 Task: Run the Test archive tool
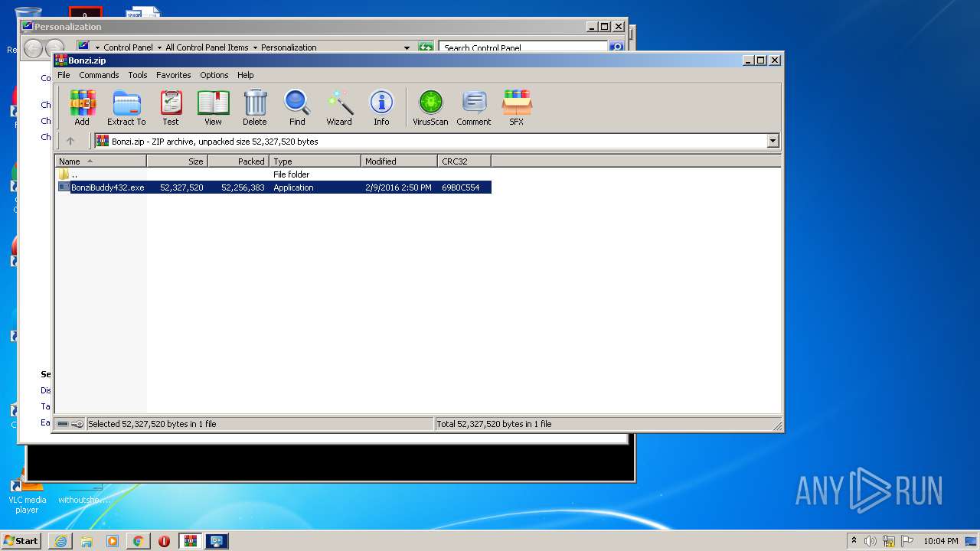point(171,107)
